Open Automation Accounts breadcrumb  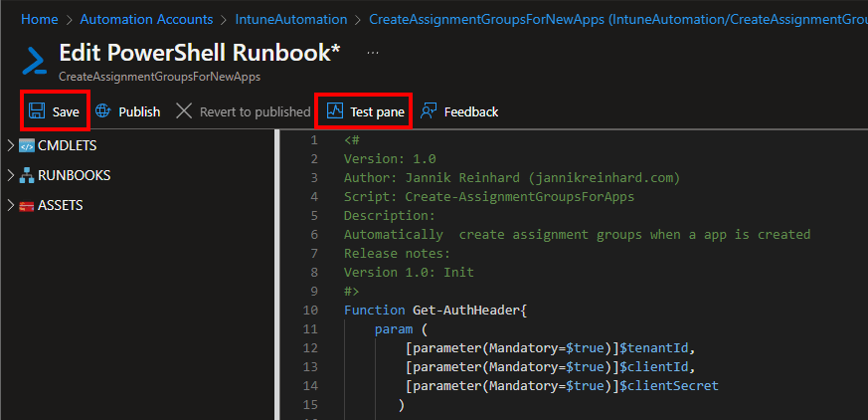coord(146,19)
